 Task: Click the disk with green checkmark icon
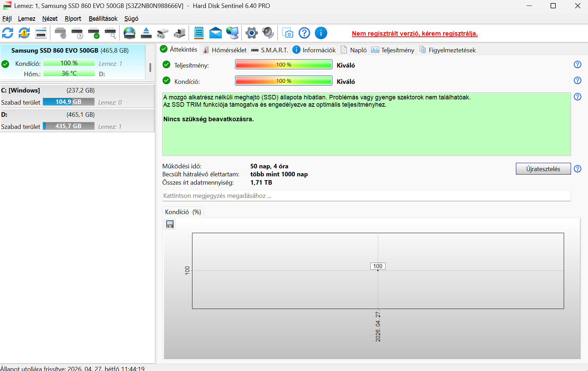click(94, 33)
